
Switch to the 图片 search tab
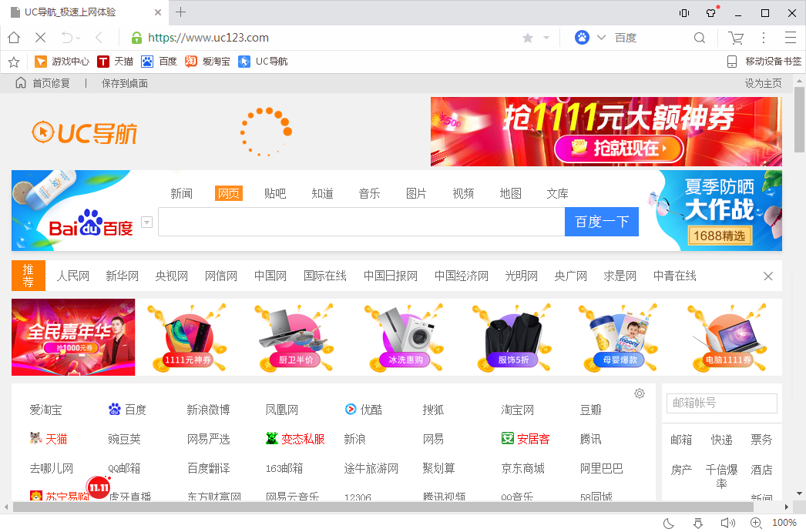(416, 193)
